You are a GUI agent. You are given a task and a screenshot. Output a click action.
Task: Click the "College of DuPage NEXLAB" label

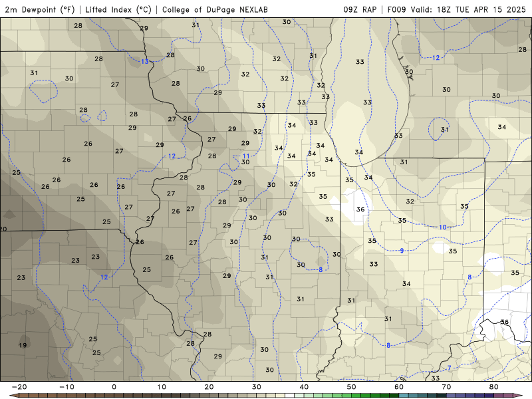click(x=215, y=9)
